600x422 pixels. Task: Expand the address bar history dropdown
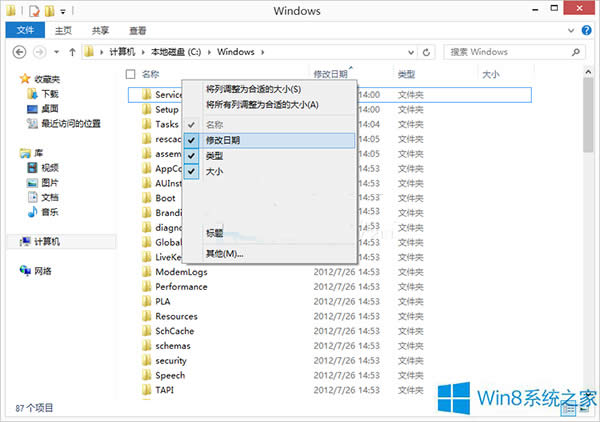pos(410,51)
